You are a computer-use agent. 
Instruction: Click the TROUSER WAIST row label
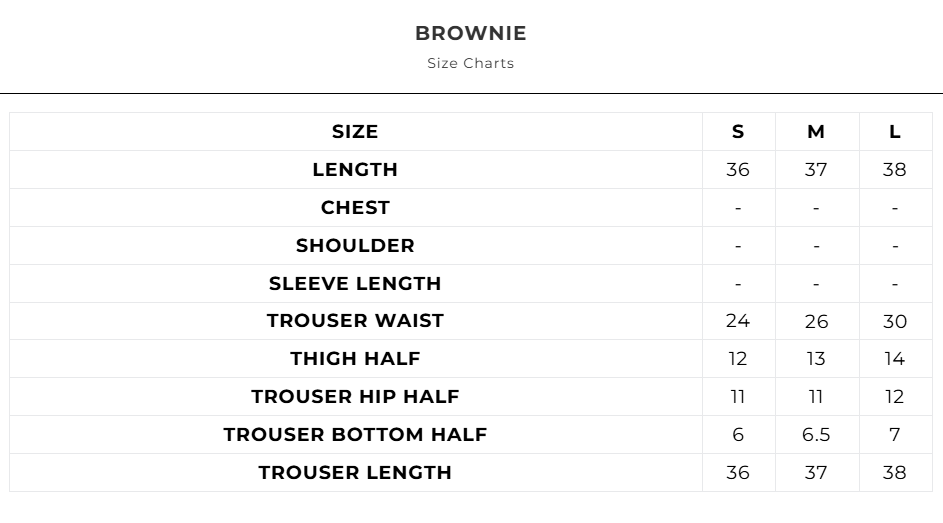[x=355, y=321]
